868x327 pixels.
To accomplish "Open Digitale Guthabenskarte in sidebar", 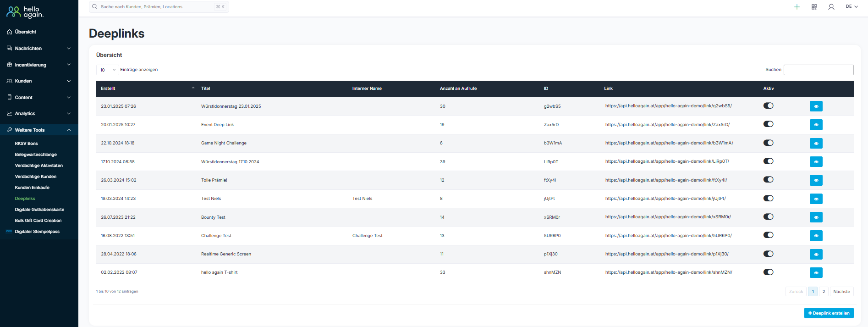I will tap(39, 210).
